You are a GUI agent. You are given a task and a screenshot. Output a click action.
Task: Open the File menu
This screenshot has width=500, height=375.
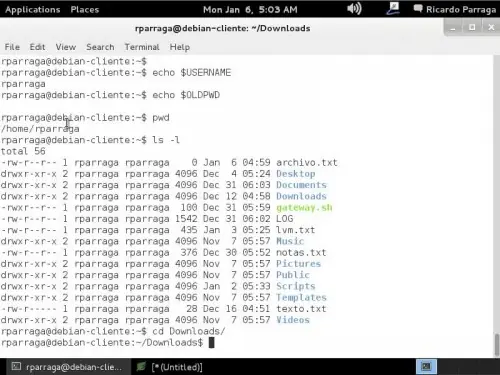click(12, 47)
